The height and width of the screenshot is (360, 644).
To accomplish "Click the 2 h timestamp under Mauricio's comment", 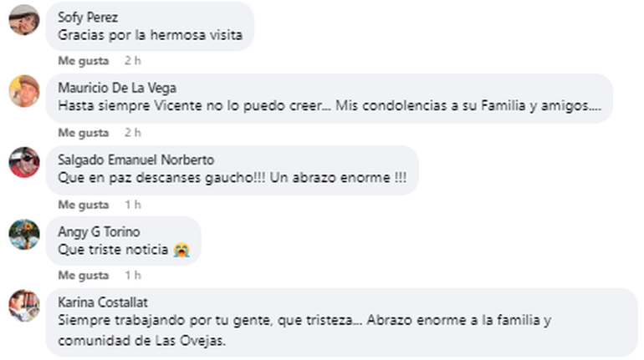I will [x=133, y=133].
